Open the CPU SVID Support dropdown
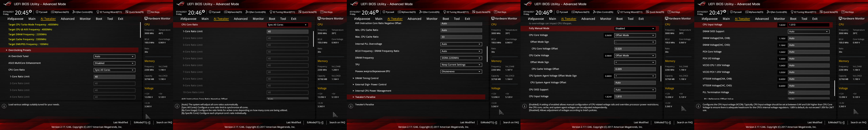Image resolution: width=868 pixels, height=130 pixels. (x=635, y=90)
